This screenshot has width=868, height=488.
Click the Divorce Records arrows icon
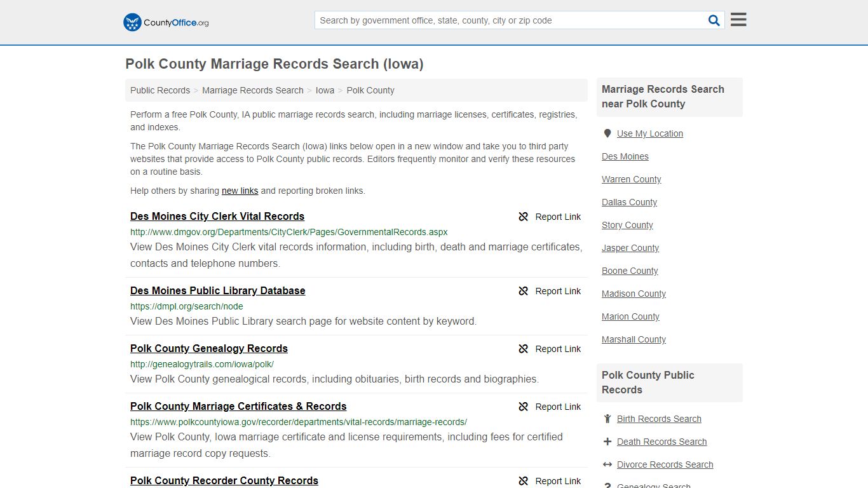tap(607, 464)
